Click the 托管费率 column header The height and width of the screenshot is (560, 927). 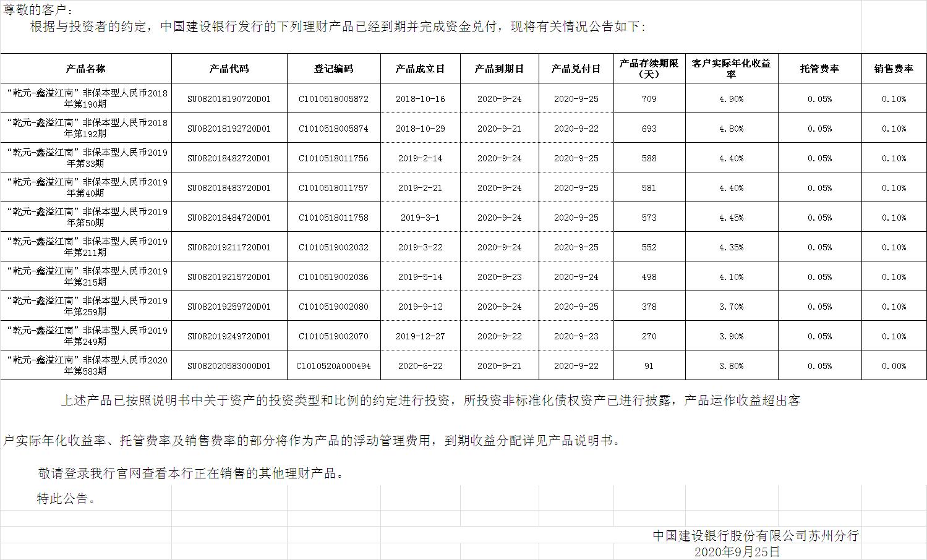coord(819,69)
